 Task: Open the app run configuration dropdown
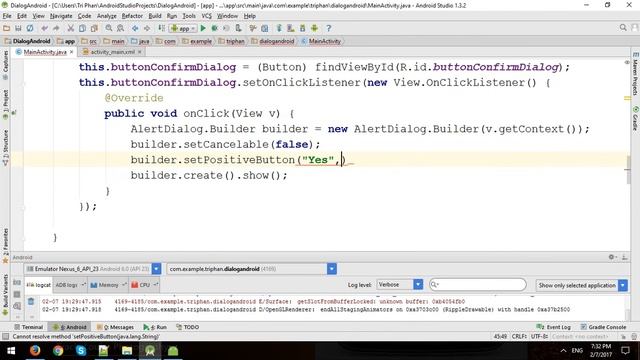(x=183, y=28)
